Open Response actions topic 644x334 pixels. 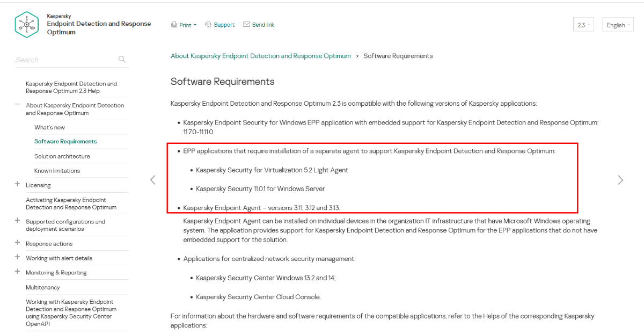[x=49, y=244]
